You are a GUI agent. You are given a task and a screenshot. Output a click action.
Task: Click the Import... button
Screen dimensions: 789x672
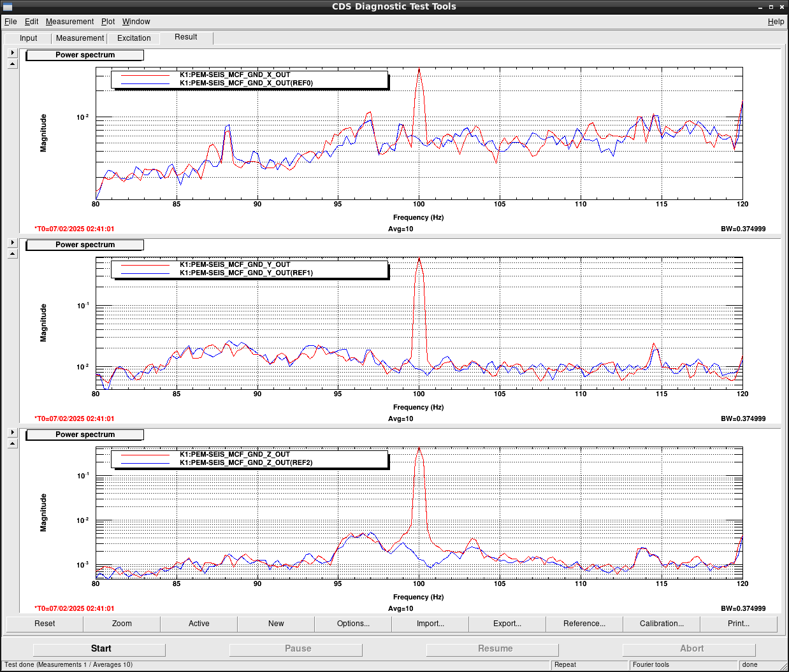tap(430, 624)
